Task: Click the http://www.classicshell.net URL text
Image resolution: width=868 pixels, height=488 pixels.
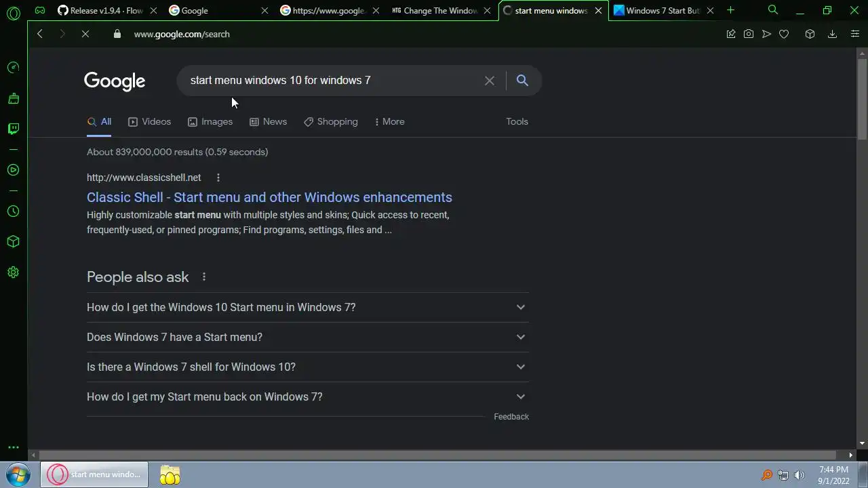Action: click(144, 178)
